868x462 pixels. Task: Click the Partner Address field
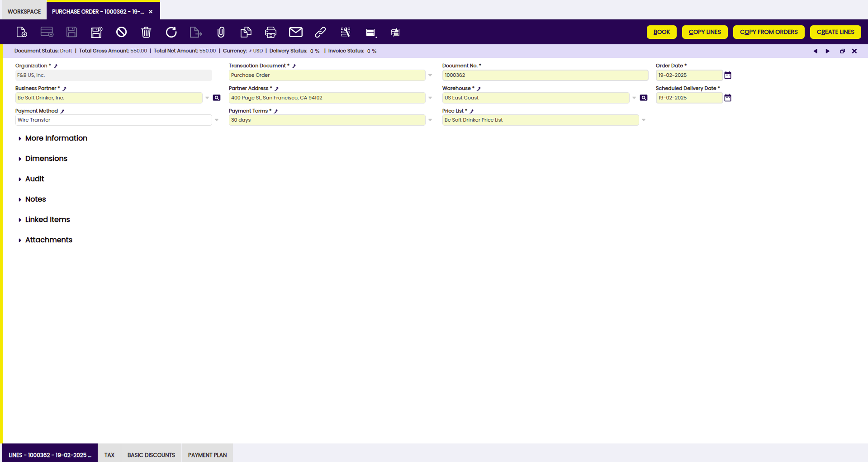point(327,98)
